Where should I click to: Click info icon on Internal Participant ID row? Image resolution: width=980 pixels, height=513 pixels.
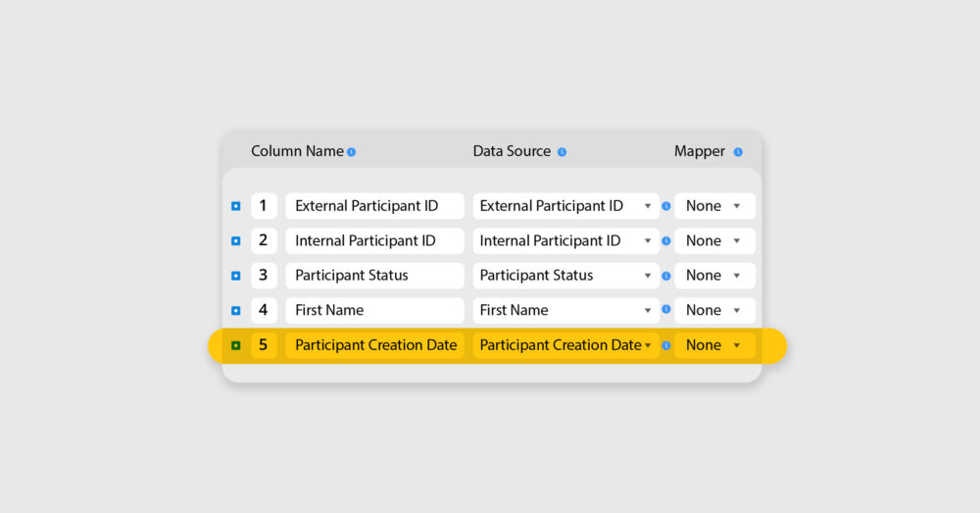coord(666,241)
